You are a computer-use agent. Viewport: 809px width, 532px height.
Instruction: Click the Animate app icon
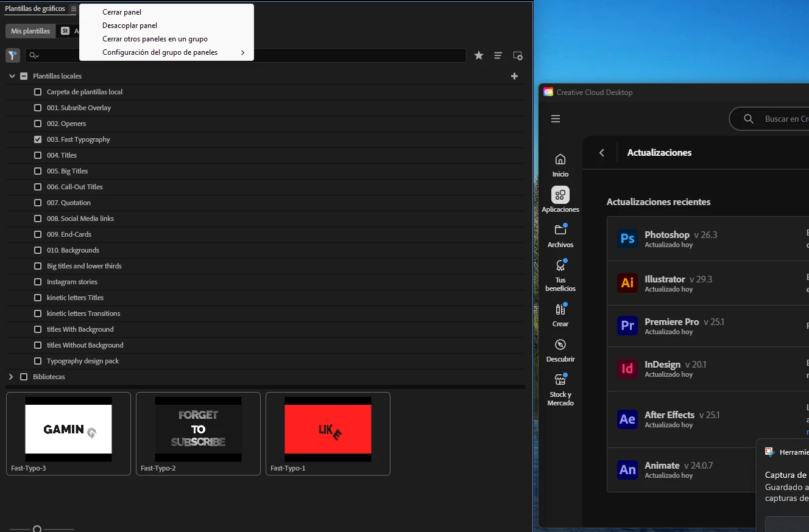pyautogui.click(x=627, y=469)
